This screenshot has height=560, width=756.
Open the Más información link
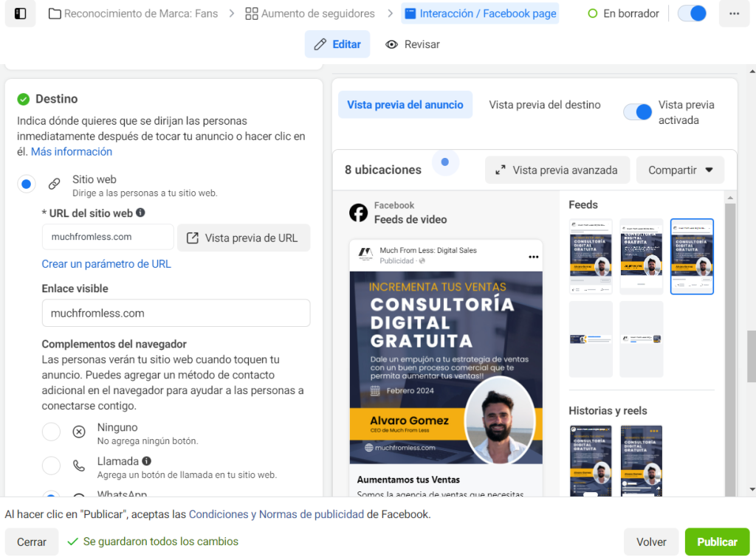click(72, 151)
